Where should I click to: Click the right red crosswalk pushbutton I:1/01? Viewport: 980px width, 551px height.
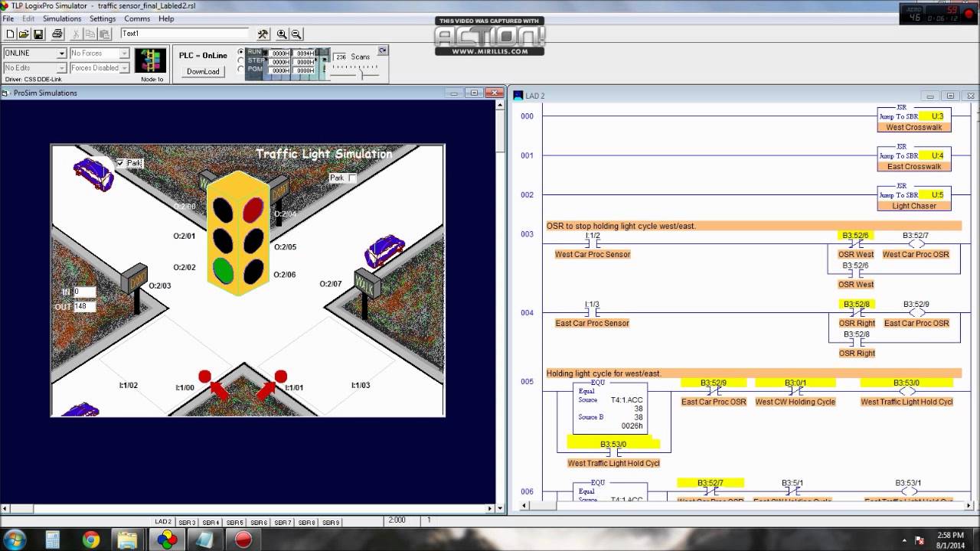[281, 377]
